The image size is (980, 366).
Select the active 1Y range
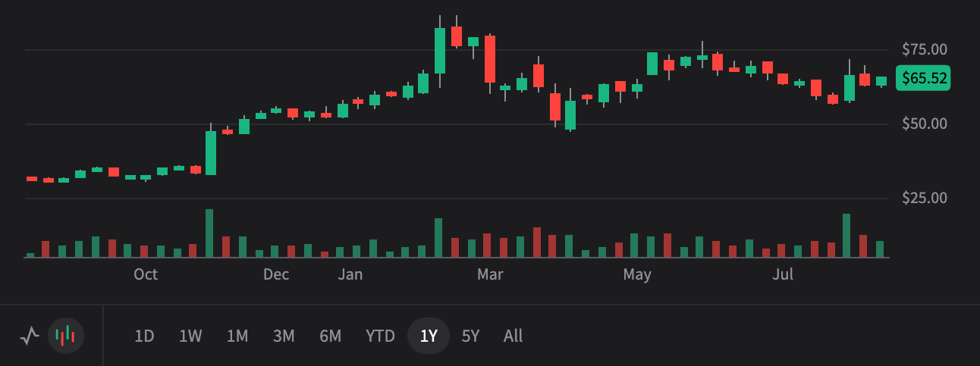429,336
